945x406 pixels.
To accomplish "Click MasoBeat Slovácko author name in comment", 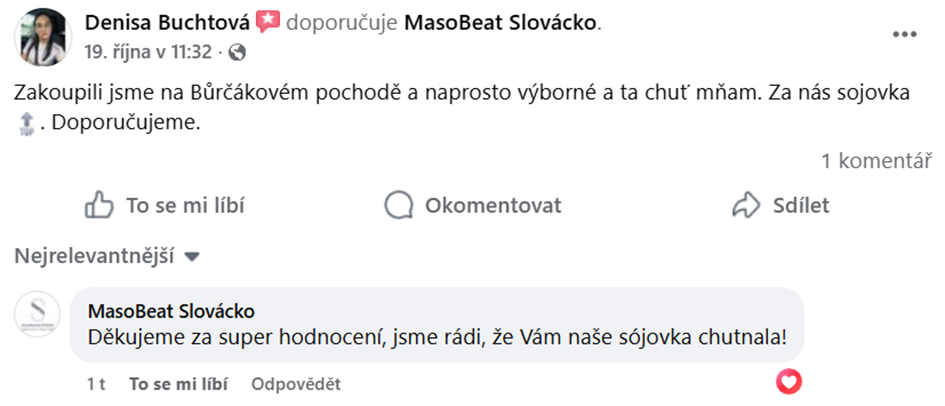I will [x=171, y=310].
